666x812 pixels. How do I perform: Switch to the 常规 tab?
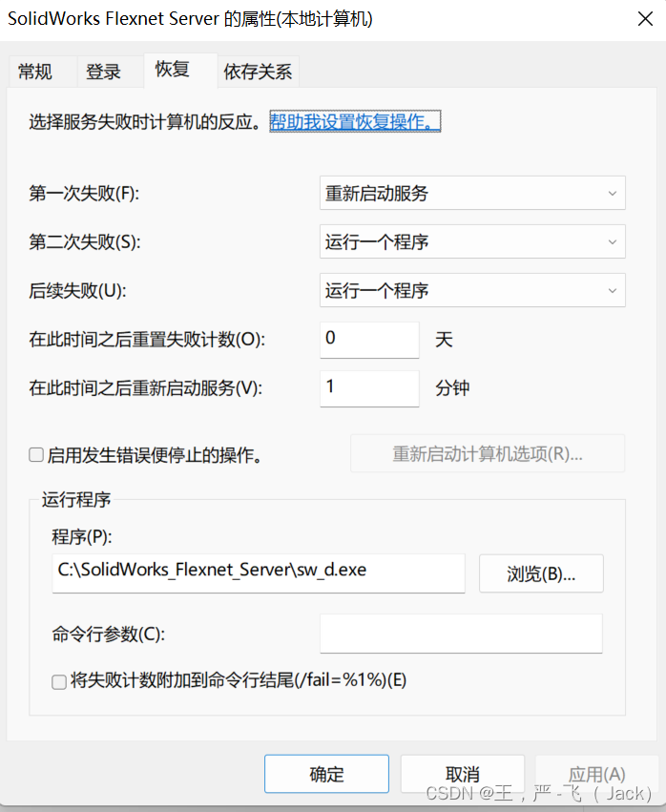point(35,72)
